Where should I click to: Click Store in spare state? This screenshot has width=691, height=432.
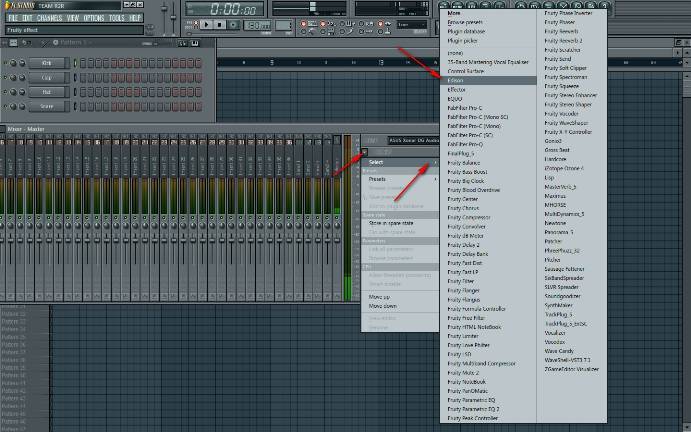(x=400, y=223)
